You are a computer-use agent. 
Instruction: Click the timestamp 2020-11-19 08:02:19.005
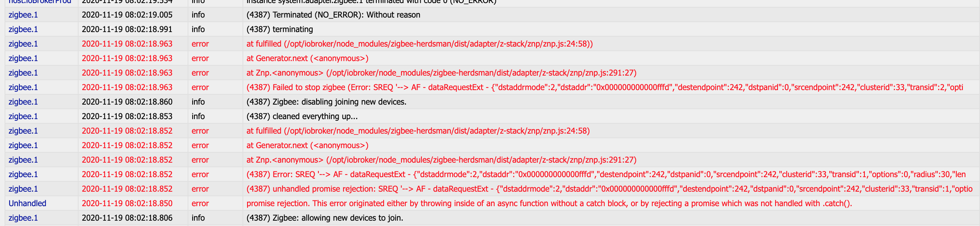[127, 15]
